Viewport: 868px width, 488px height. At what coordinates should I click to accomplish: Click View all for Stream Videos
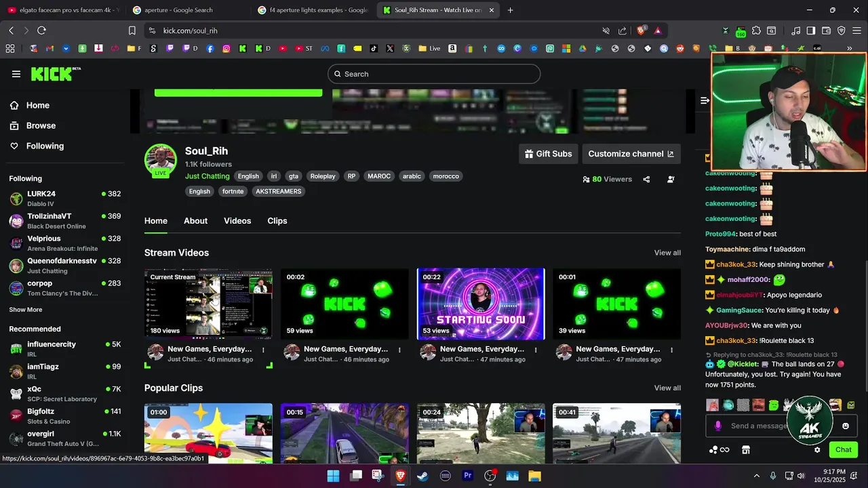(x=667, y=253)
